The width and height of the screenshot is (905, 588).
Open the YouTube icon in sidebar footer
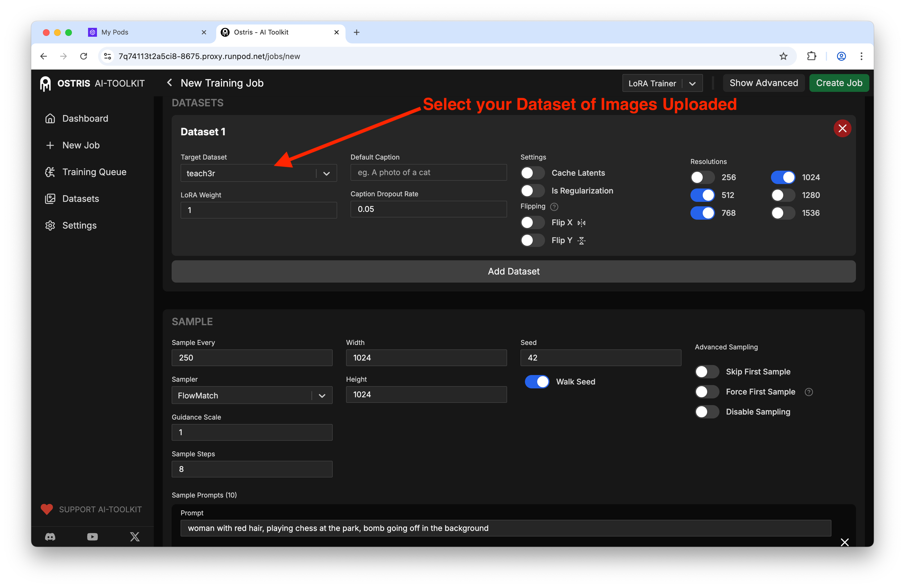(x=93, y=537)
